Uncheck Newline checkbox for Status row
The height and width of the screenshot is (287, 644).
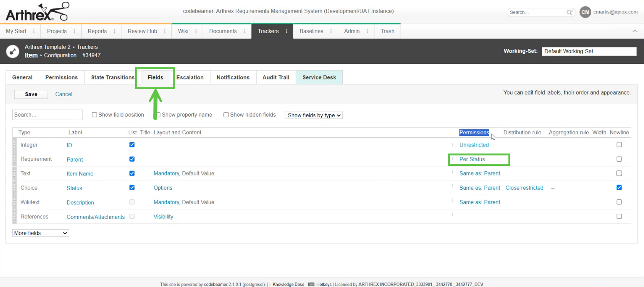(619, 188)
